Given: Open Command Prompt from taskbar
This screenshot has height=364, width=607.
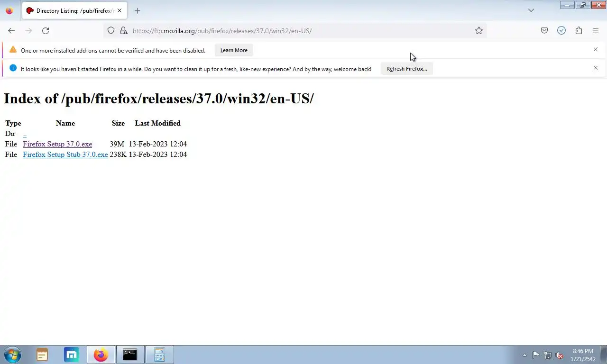Looking at the screenshot, I should 130,355.
